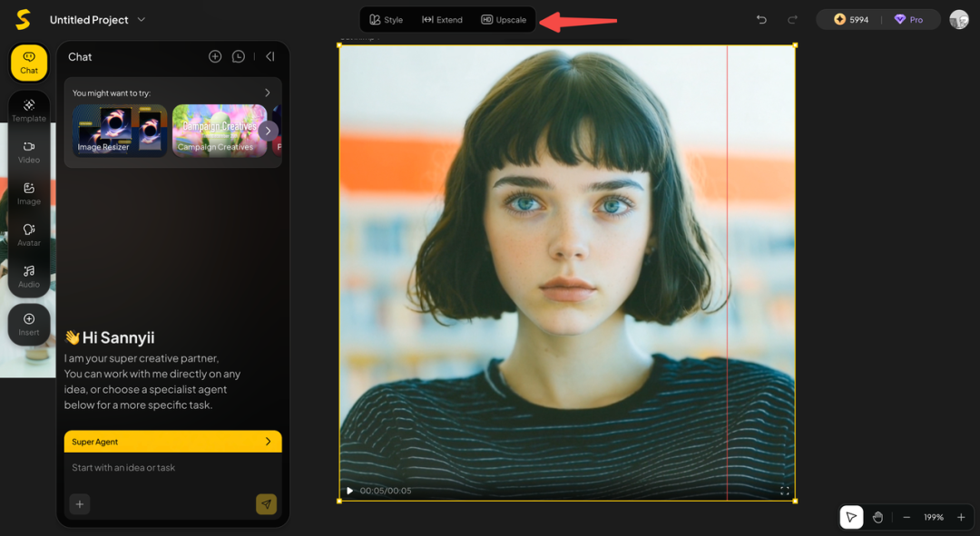Open chat history clock icon

pyautogui.click(x=239, y=56)
